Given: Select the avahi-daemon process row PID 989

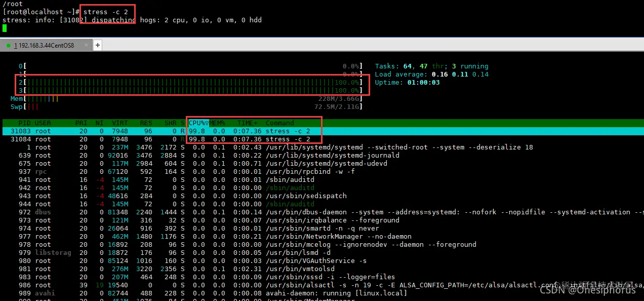Looking at the screenshot, I should click(322, 293).
